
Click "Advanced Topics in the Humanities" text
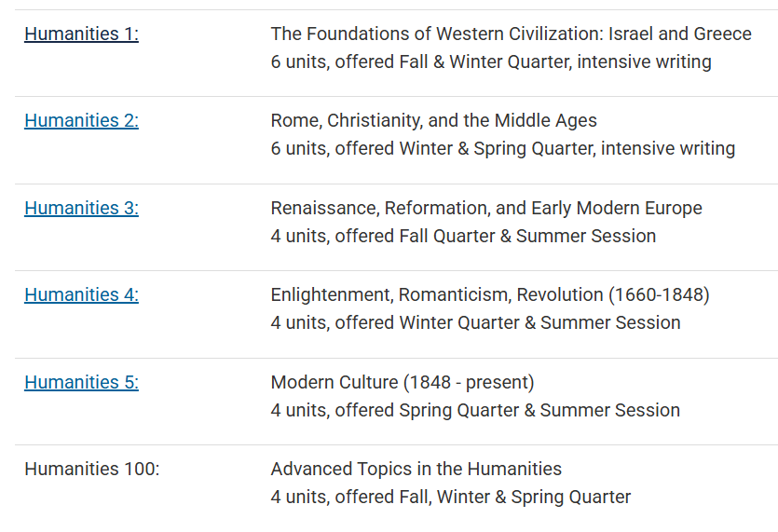click(416, 470)
